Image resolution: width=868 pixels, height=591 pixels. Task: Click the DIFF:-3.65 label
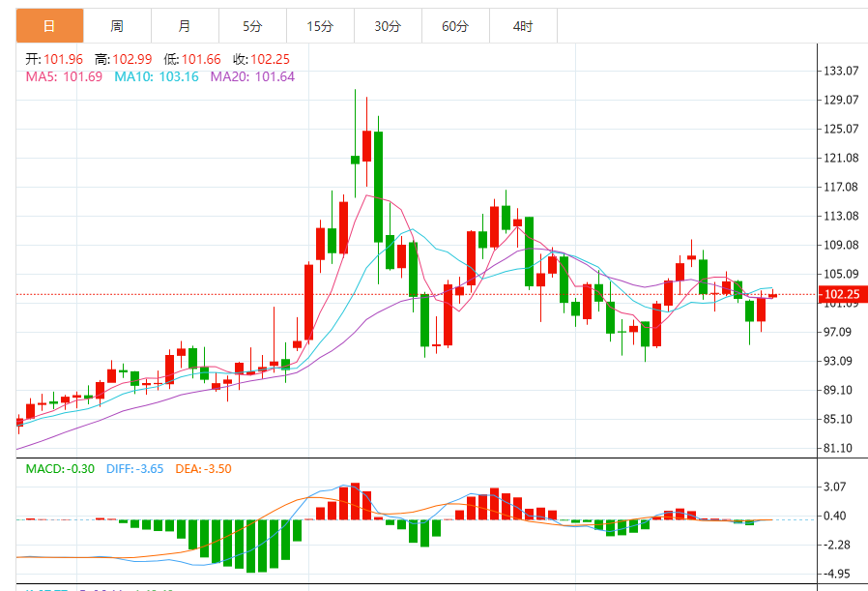pyautogui.click(x=135, y=469)
